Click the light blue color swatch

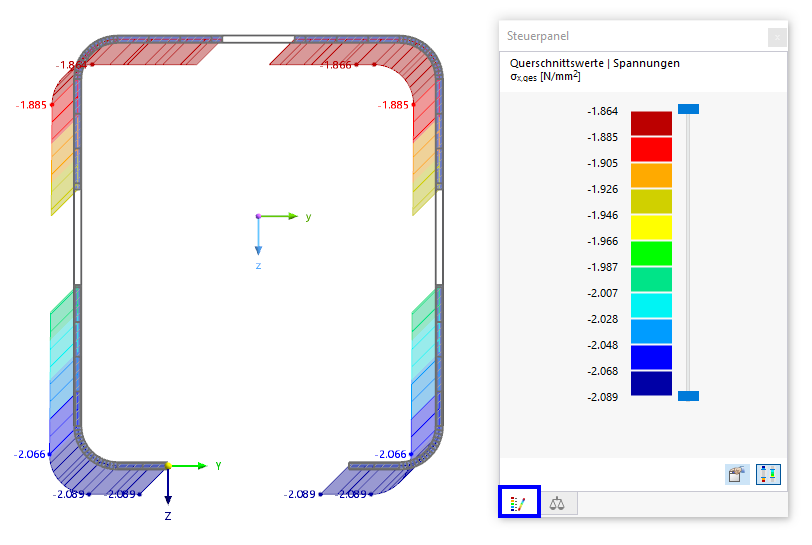(x=651, y=331)
